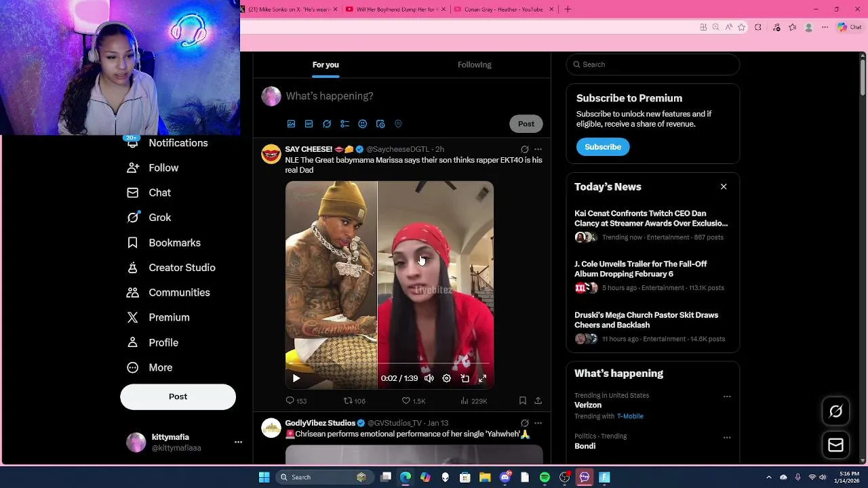Open Communities in the sidebar
The width and height of the screenshot is (868, 488).
[x=168, y=293]
